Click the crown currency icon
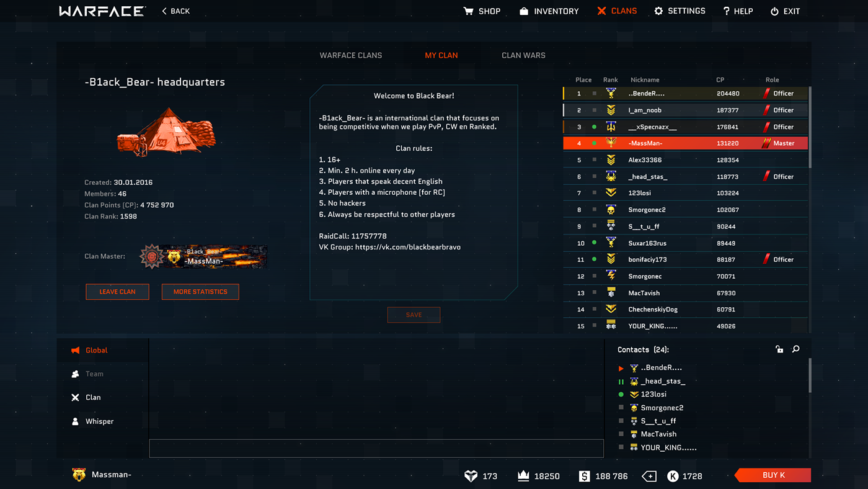The width and height of the screenshot is (868, 489). pos(523,476)
